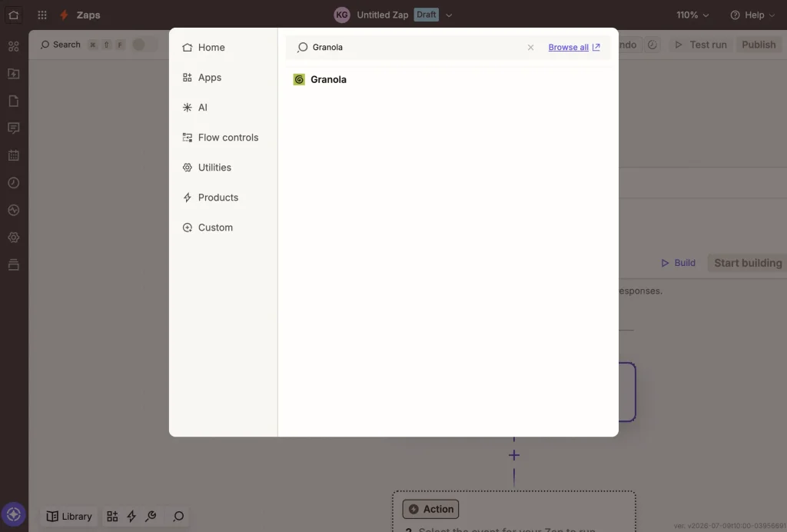The image size is (787, 532).
Task: Open the history clock icon in left sidebar
Action: click(x=14, y=183)
